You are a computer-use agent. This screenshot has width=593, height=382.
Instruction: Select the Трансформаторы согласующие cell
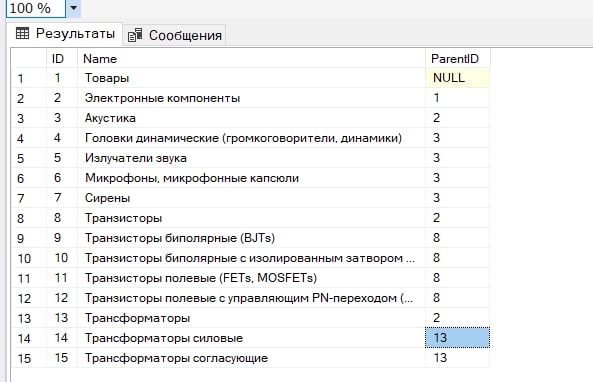click(251, 358)
